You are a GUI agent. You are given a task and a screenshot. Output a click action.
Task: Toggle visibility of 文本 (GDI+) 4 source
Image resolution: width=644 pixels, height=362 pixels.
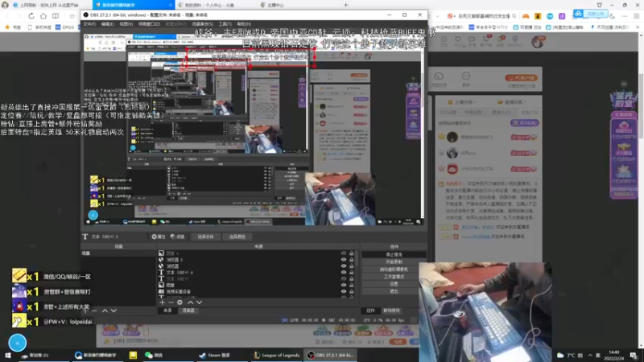click(x=344, y=272)
